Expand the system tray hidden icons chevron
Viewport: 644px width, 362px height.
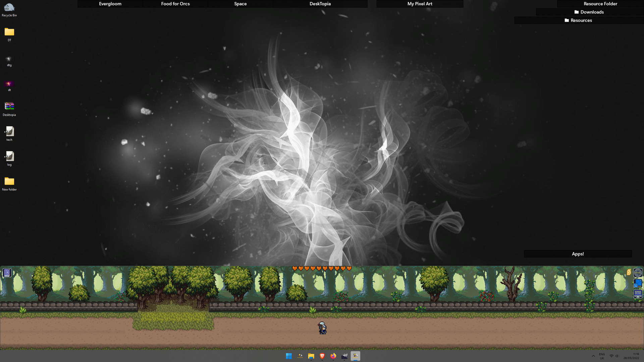click(593, 356)
